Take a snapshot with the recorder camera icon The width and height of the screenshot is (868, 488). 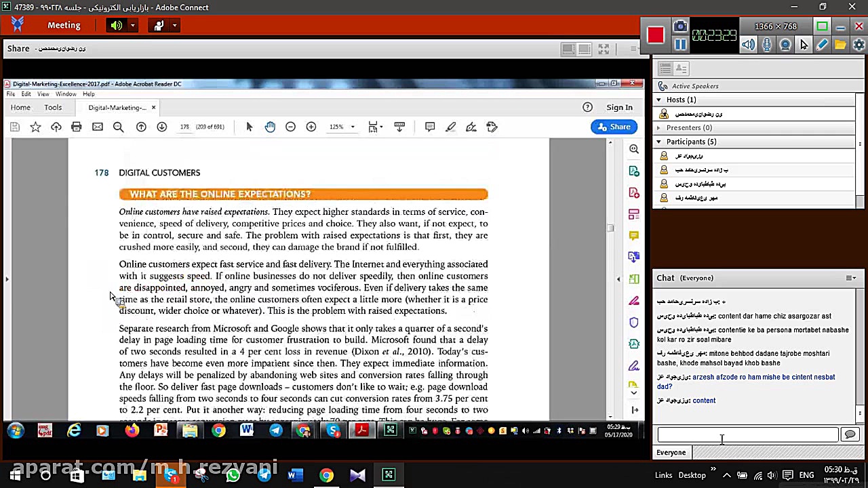(x=680, y=26)
